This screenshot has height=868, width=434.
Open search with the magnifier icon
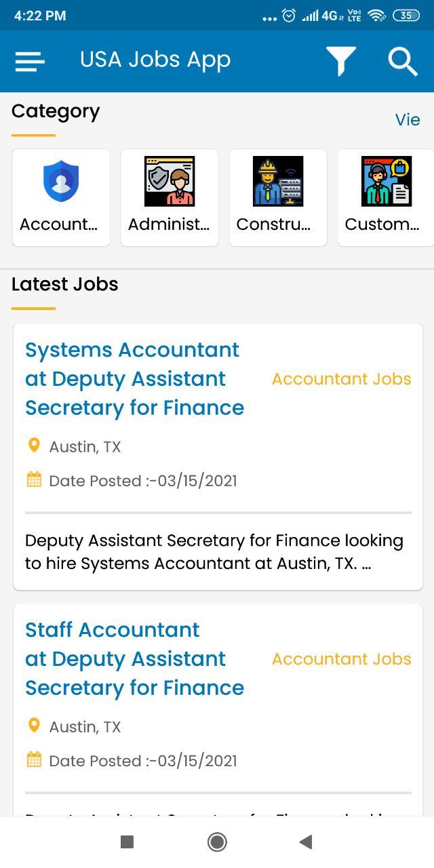403,62
